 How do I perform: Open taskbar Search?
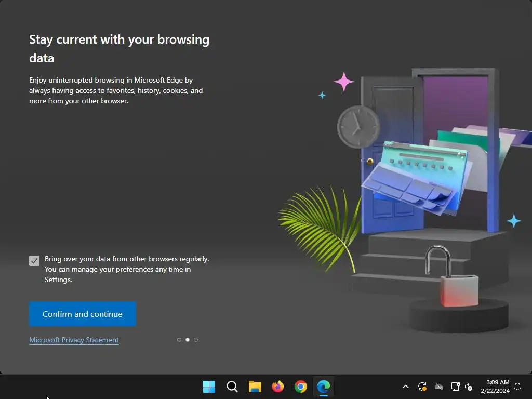pyautogui.click(x=232, y=387)
